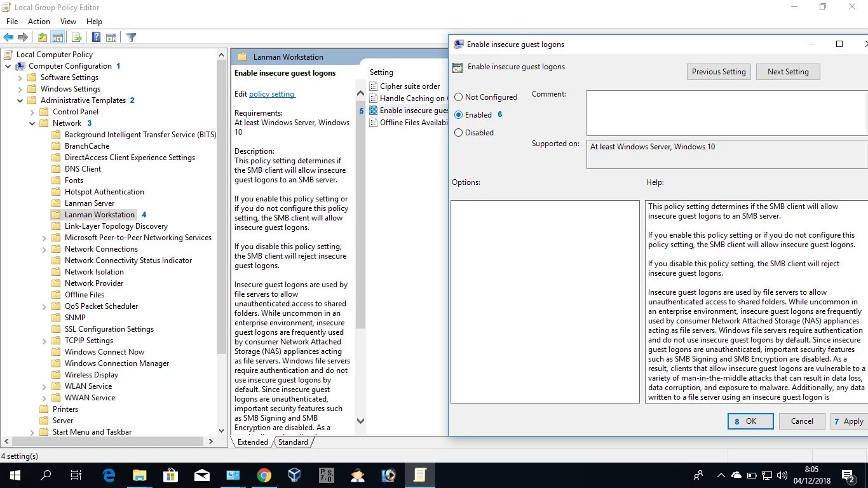Click the Cancel button in the dialog
868x488 pixels.
802,421
